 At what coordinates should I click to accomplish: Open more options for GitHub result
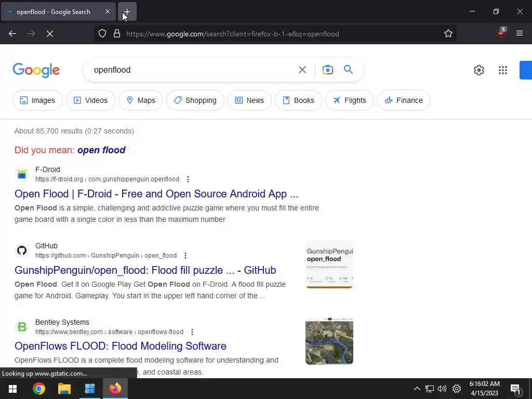185,256
